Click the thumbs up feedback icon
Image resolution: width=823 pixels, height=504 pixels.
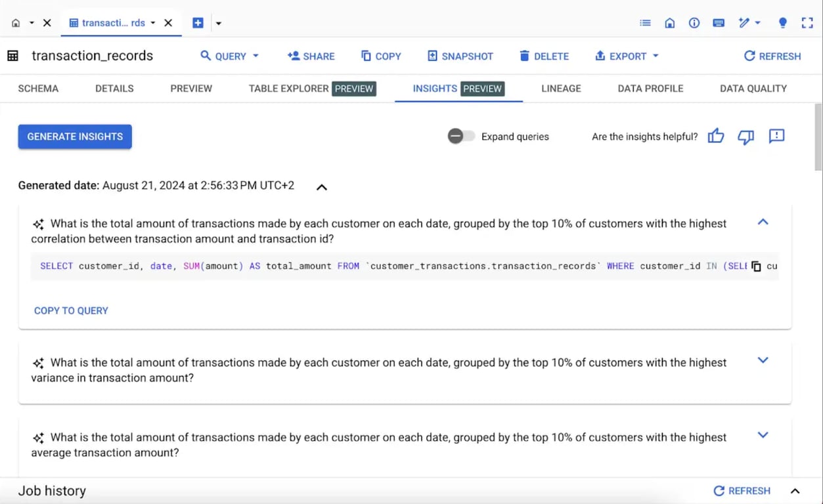click(716, 136)
